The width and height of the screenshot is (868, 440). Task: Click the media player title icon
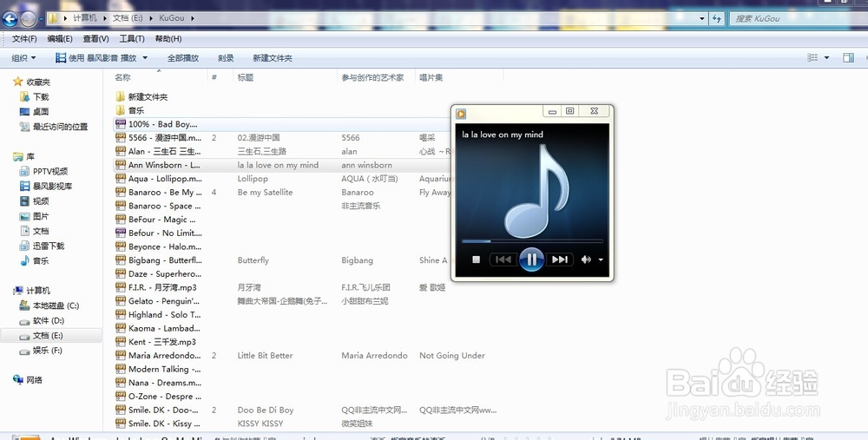pyautogui.click(x=461, y=114)
